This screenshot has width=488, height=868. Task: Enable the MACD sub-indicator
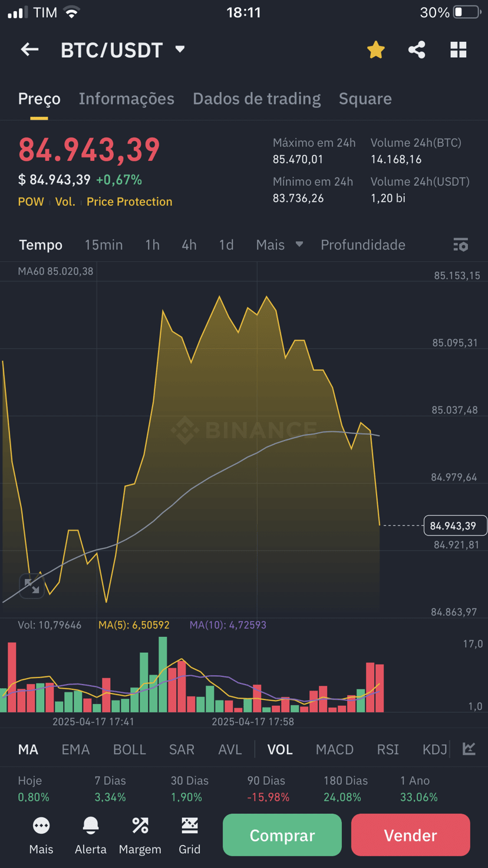(335, 749)
